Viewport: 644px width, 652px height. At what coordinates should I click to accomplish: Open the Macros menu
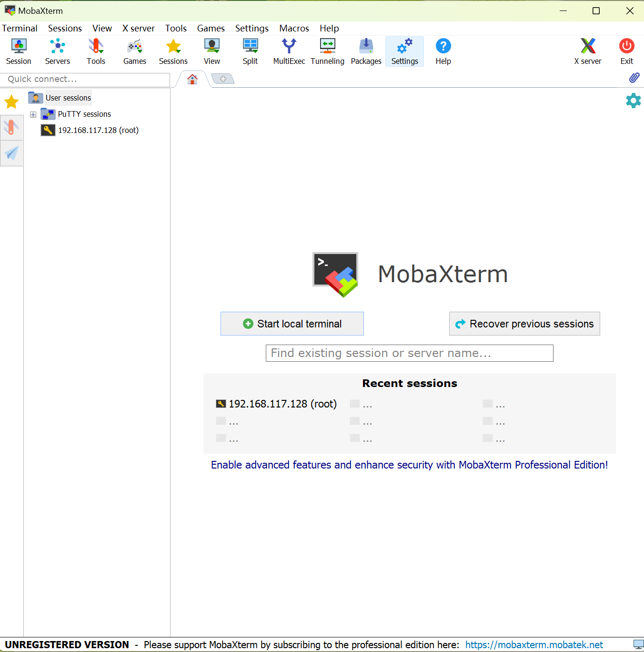point(294,28)
